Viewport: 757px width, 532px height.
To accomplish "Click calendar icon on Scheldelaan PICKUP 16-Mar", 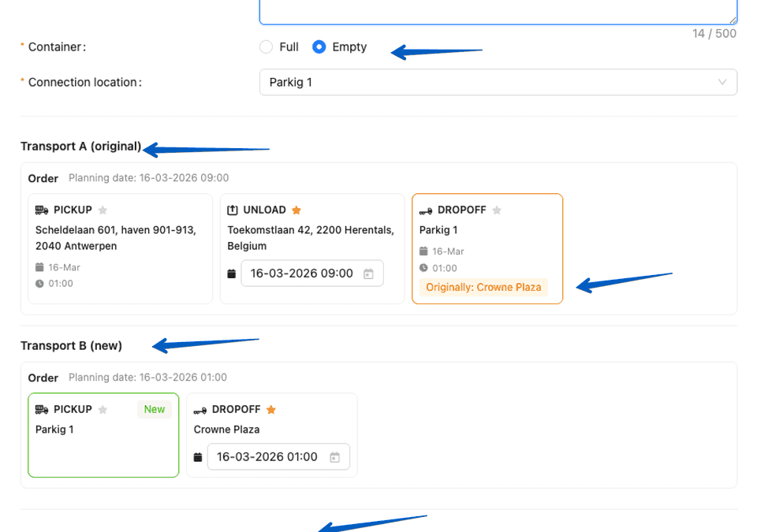I will click(39, 267).
